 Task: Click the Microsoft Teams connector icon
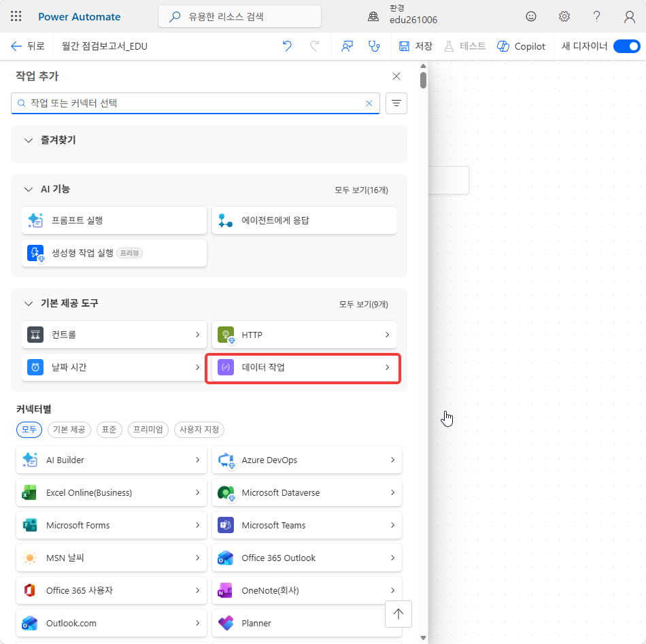(x=226, y=526)
